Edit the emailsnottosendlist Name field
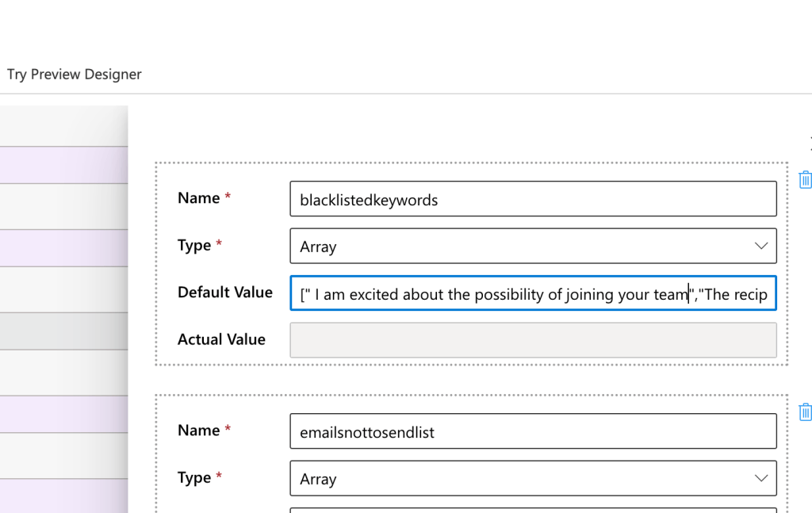Image resolution: width=812 pixels, height=513 pixels. pos(533,431)
